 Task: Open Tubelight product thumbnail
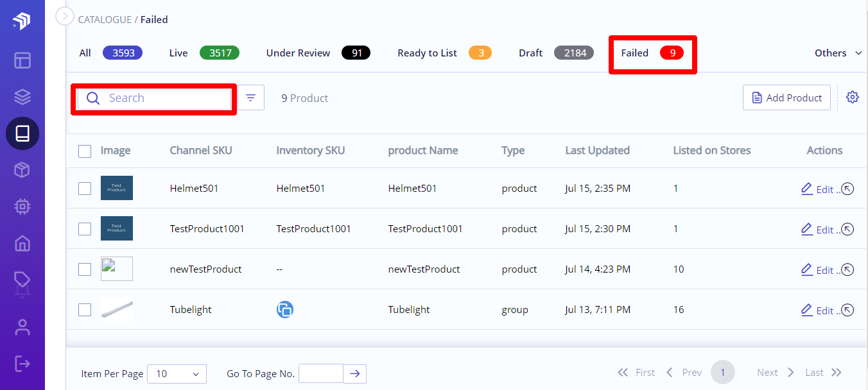click(x=117, y=309)
